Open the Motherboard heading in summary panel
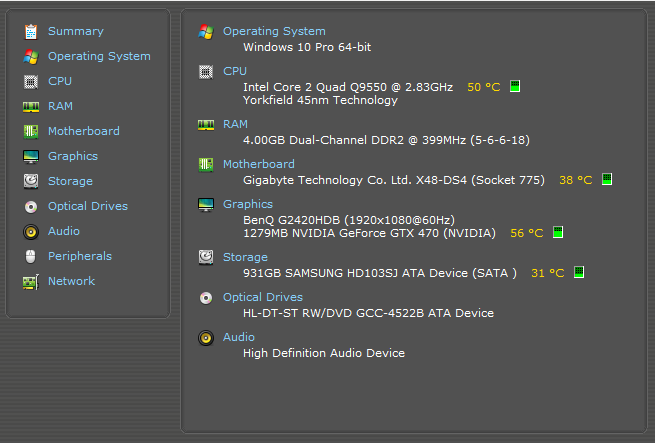This screenshot has height=443, width=655. 258,164
